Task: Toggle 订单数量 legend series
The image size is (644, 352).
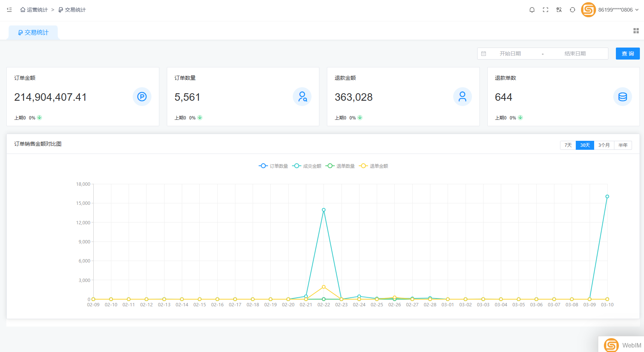Action: pos(273,166)
